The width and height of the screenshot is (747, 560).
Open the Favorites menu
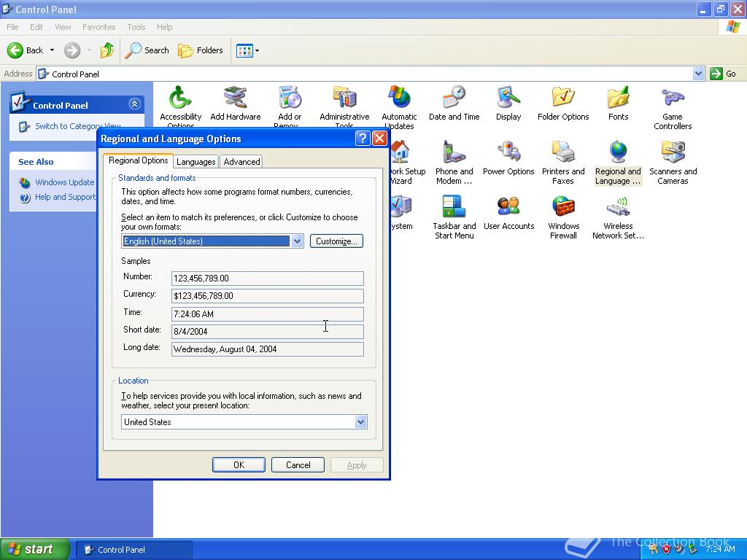(x=98, y=27)
